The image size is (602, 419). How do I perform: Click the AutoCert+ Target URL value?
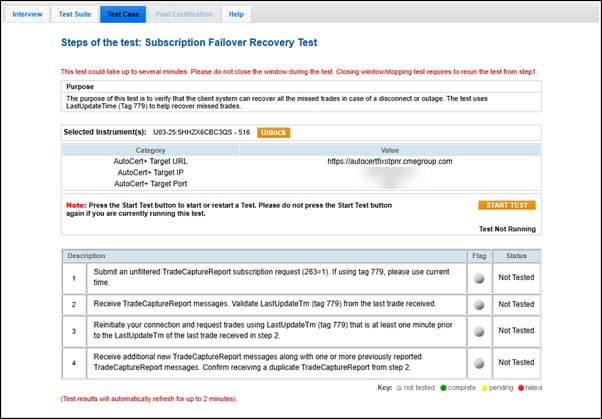pyautogui.click(x=389, y=160)
